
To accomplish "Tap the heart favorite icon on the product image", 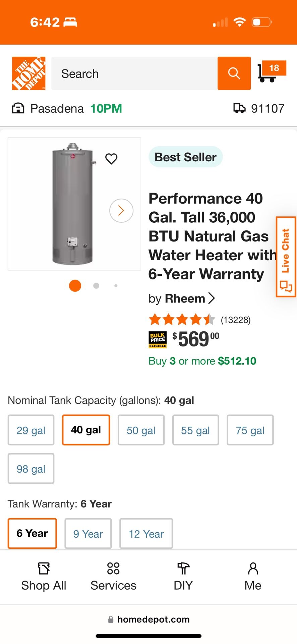I will pyautogui.click(x=111, y=158).
